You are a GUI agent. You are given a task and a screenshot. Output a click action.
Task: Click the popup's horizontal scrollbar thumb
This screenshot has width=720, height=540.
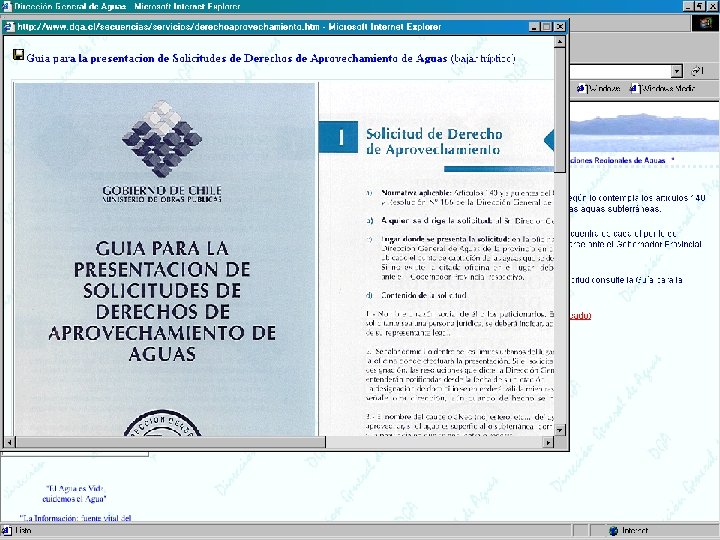[x=170, y=442]
